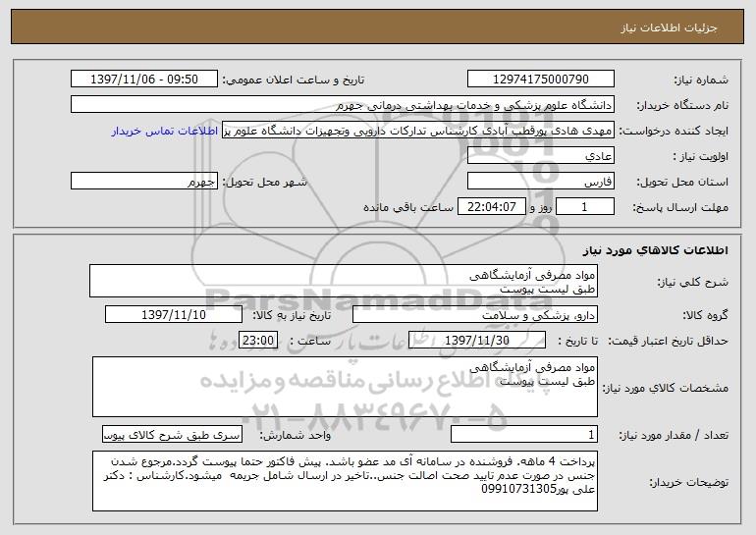Click the buyer organization name field
This screenshot has height=535, width=756.
pos(343,105)
